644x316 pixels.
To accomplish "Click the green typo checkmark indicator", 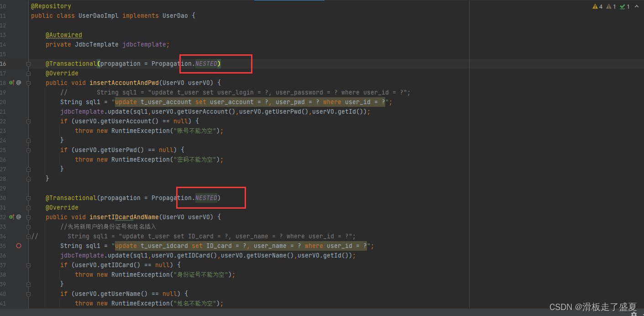I will click(624, 6).
